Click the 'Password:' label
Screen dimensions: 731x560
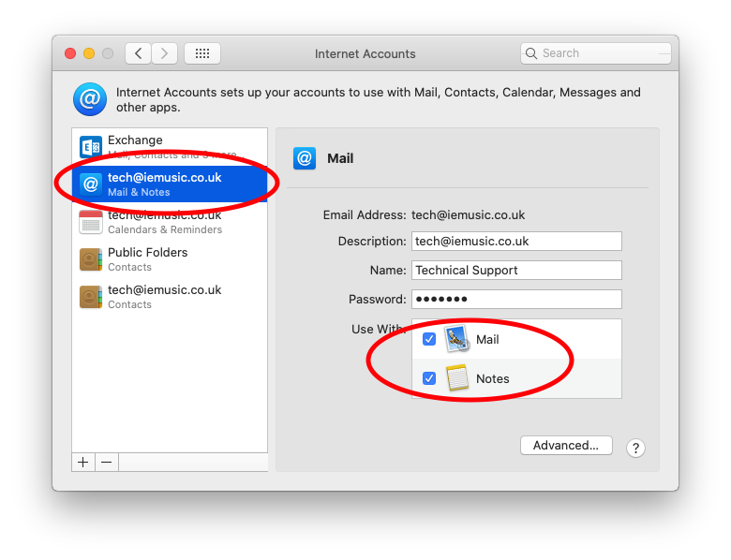[x=378, y=299]
